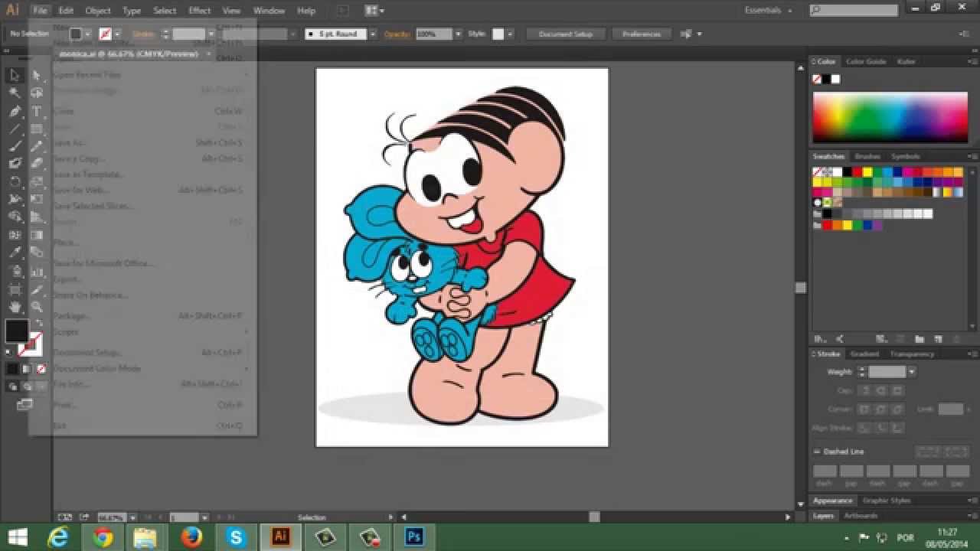The image size is (980, 551).
Task: Switch to the Graphic Styles tab
Action: (x=887, y=500)
